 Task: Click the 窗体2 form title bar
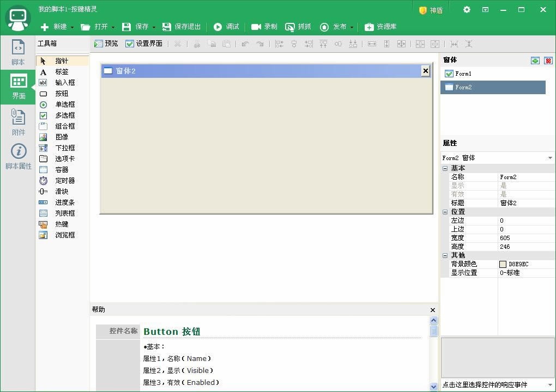point(267,71)
